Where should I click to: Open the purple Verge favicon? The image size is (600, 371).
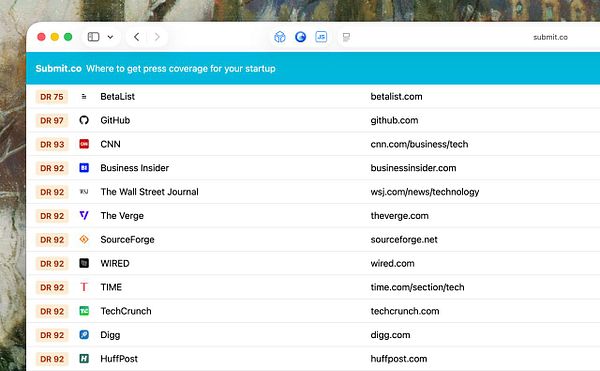pyautogui.click(x=84, y=216)
